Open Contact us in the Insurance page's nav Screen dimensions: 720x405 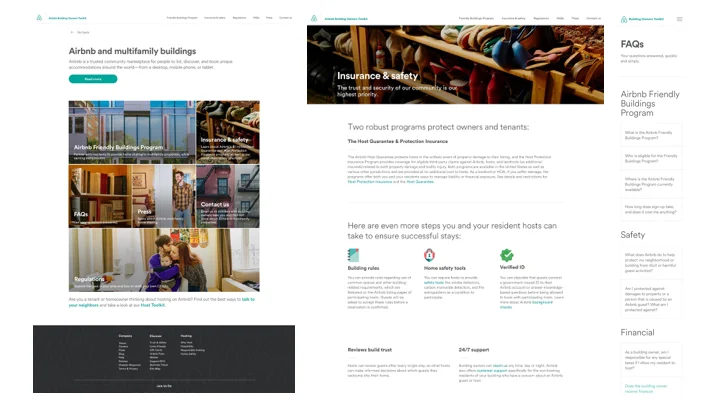(593, 18)
